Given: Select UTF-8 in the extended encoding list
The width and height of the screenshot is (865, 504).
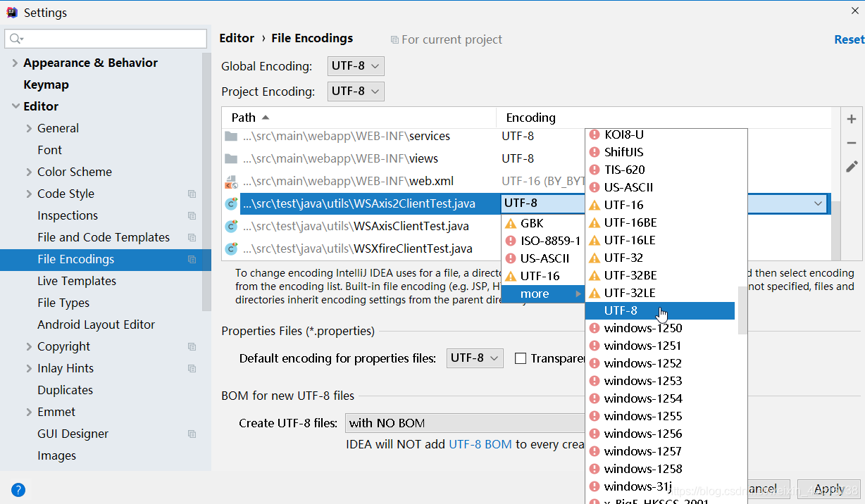Looking at the screenshot, I should coord(660,310).
